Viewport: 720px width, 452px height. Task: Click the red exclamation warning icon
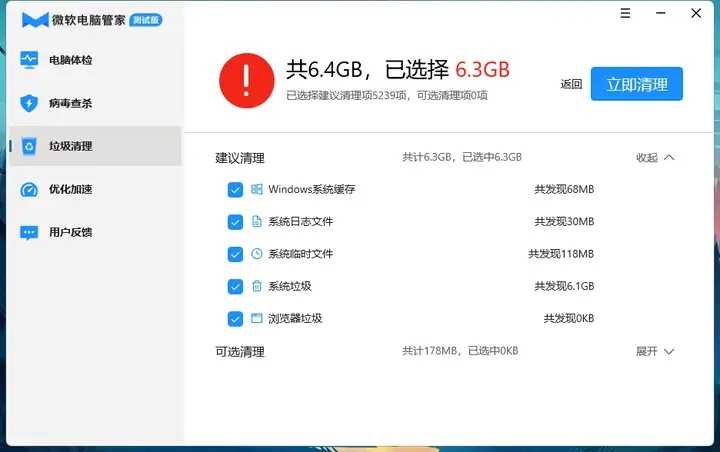click(x=247, y=80)
